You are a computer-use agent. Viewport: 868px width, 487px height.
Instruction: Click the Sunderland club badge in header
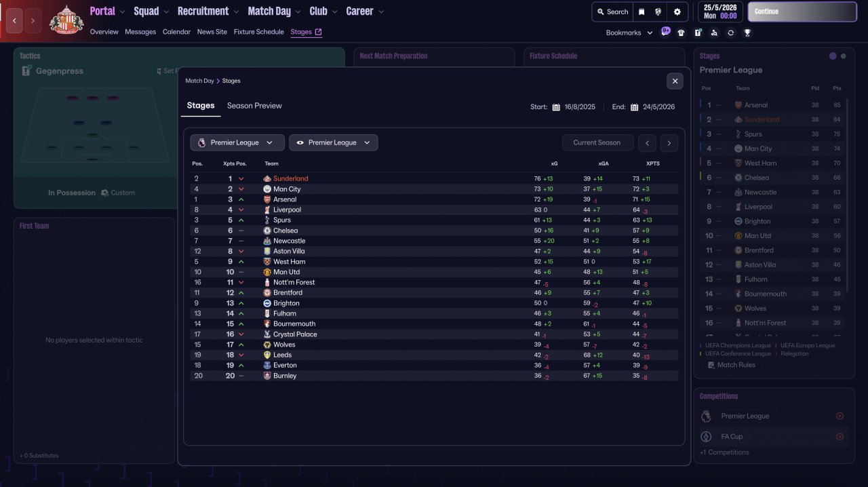click(x=66, y=20)
